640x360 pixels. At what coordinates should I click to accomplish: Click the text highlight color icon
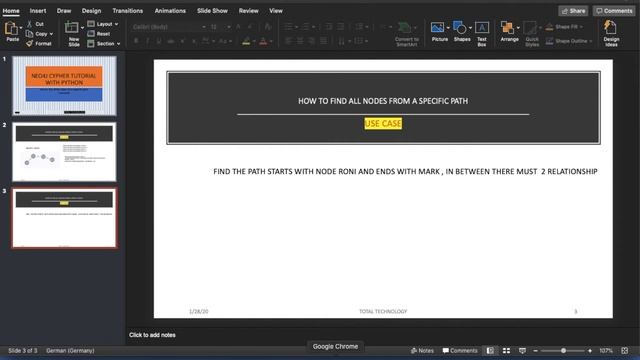(246, 41)
